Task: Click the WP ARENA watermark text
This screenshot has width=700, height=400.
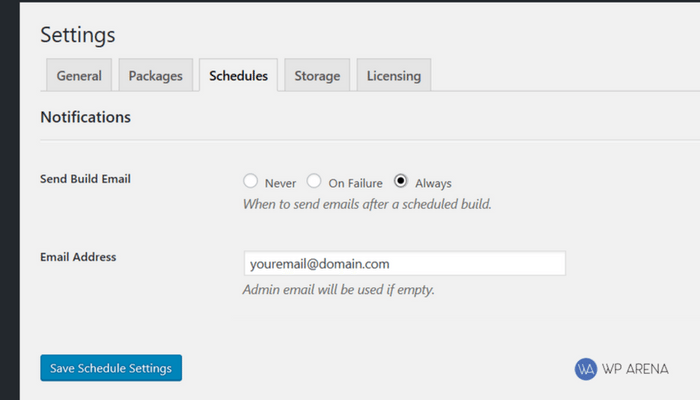Action: 635,369
